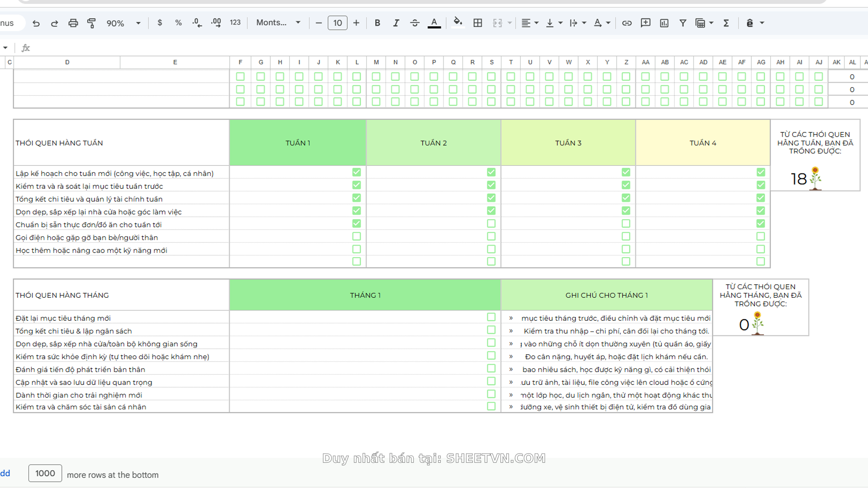The image size is (868, 488).
Task: Click the 1000 rows input field
Action: coord(45,473)
